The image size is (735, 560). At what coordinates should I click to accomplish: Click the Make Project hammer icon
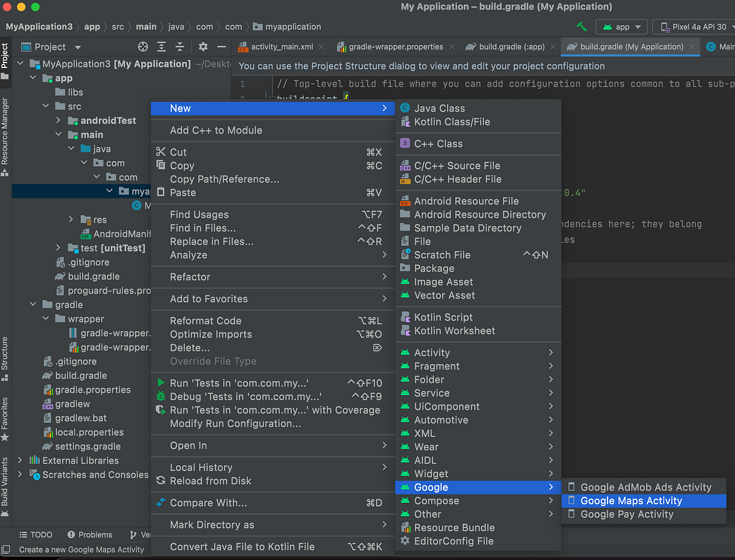581,27
